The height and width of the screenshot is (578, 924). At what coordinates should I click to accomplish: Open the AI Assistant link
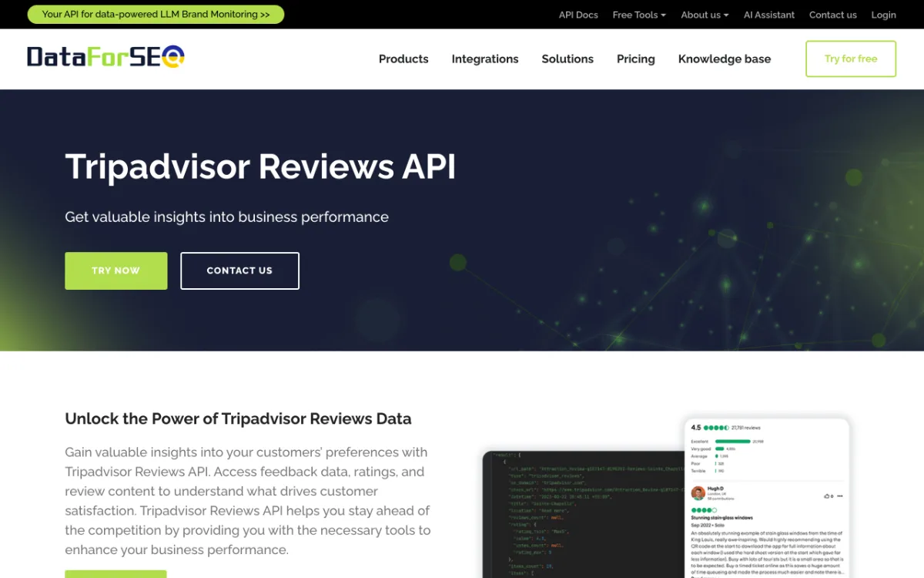coord(769,15)
